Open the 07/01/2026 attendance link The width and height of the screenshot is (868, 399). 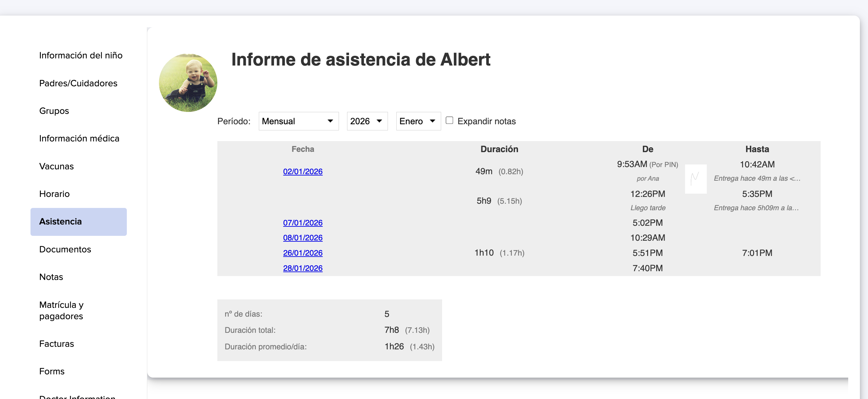303,223
